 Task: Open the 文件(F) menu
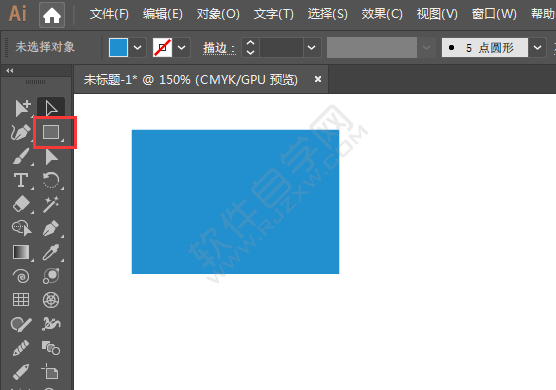[109, 15]
